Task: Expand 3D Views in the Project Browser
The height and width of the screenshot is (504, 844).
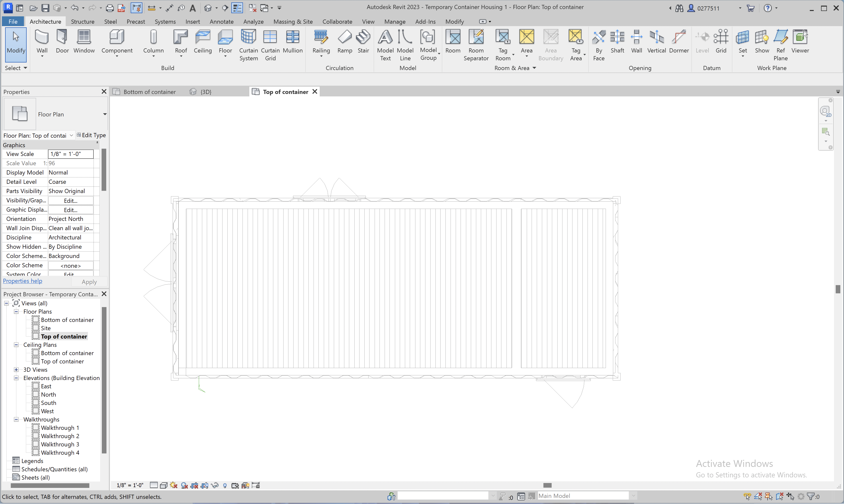Action: point(16,370)
